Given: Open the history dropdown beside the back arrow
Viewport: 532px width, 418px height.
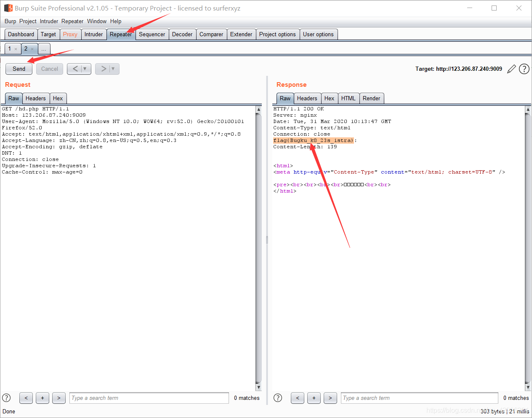Looking at the screenshot, I should pyautogui.click(x=85, y=69).
